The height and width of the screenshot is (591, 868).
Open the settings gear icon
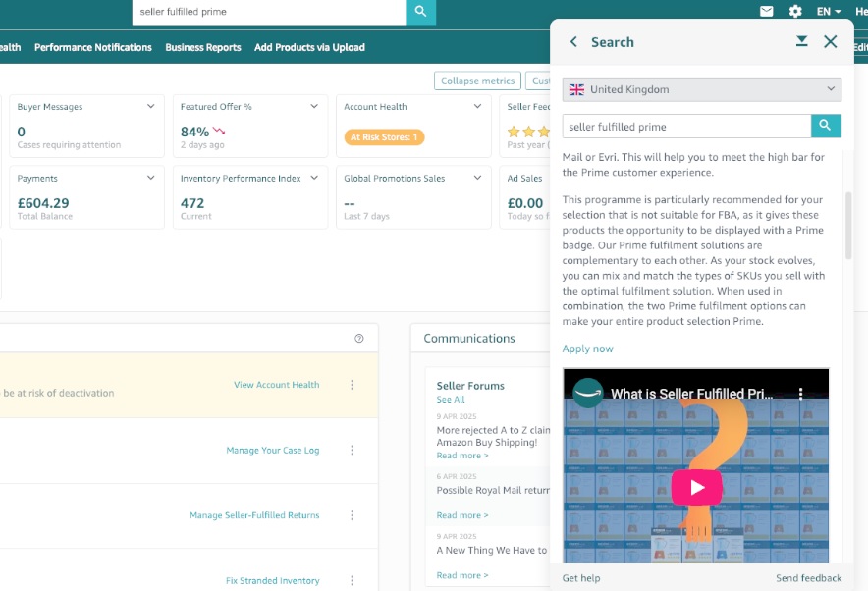click(795, 11)
